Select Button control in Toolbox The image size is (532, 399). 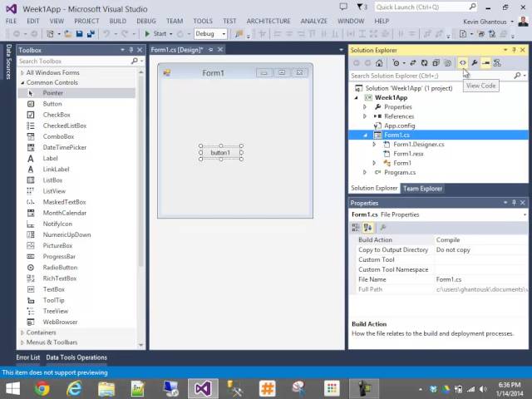point(52,104)
